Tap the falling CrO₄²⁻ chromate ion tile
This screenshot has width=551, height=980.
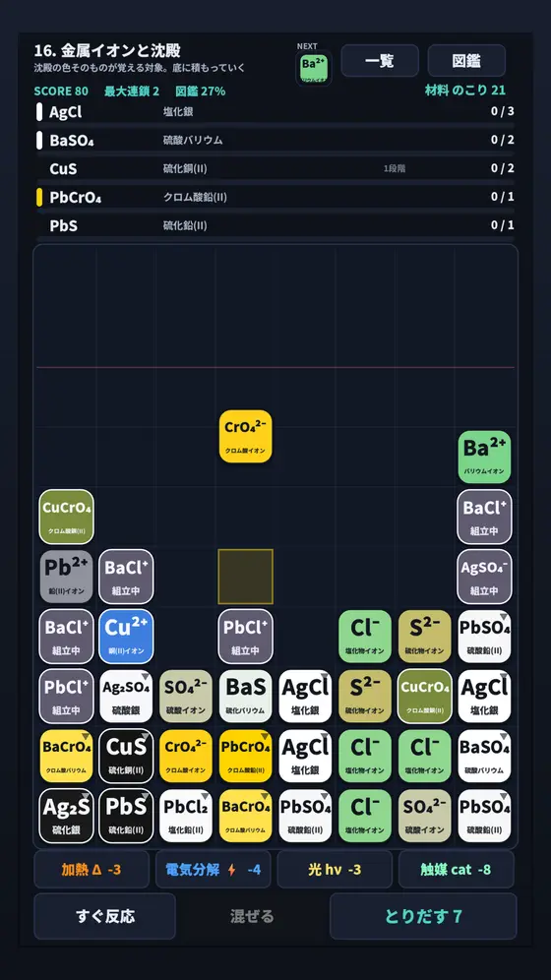click(x=246, y=436)
